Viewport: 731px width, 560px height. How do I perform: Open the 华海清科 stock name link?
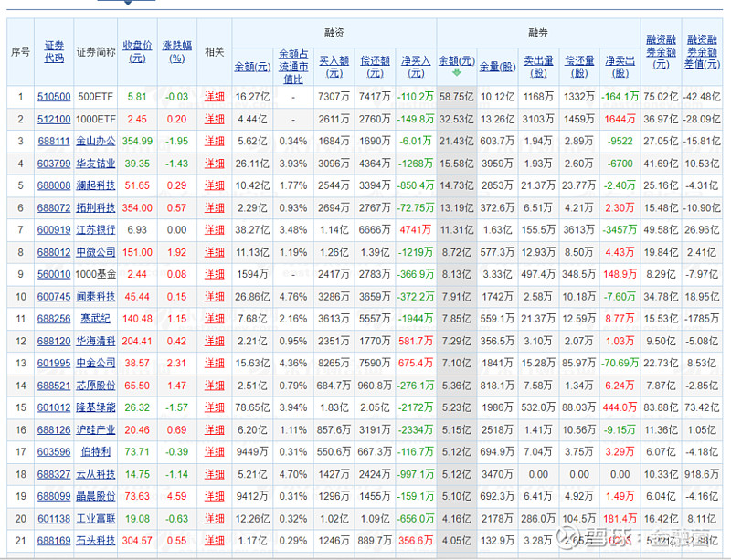point(96,342)
